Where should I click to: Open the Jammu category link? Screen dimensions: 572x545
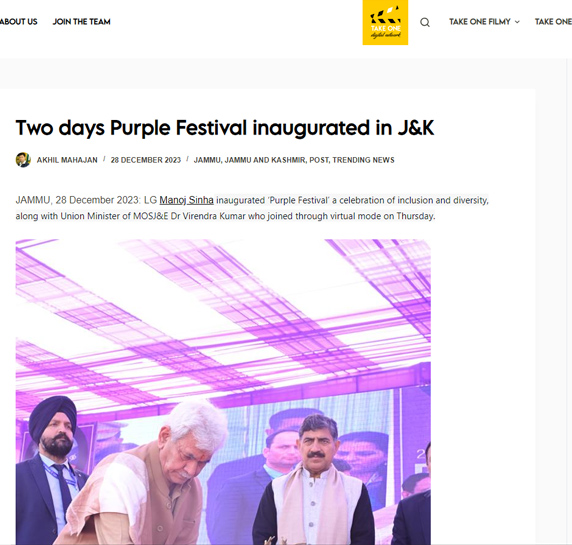(207, 160)
